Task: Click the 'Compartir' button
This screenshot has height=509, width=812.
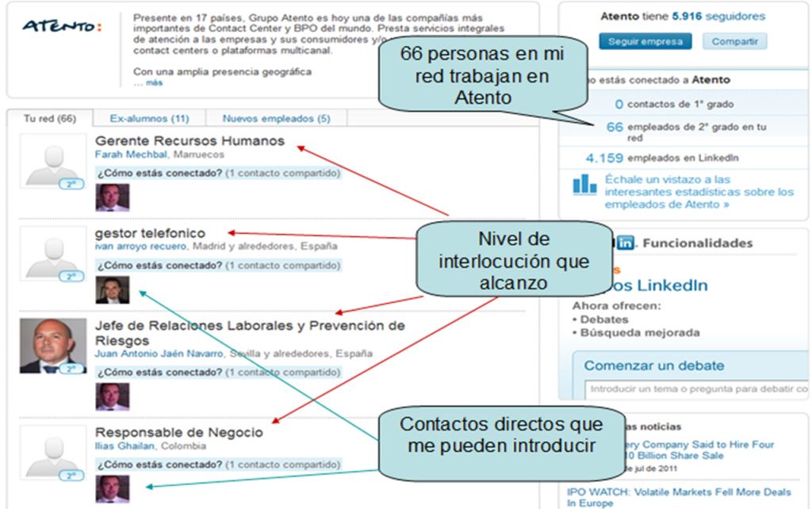Action: point(734,41)
